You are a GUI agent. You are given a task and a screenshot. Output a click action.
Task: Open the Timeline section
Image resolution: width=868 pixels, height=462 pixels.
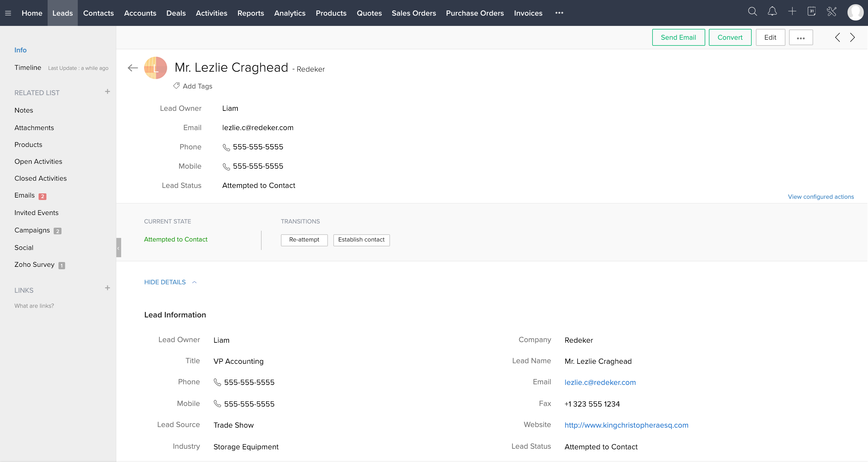tap(28, 68)
